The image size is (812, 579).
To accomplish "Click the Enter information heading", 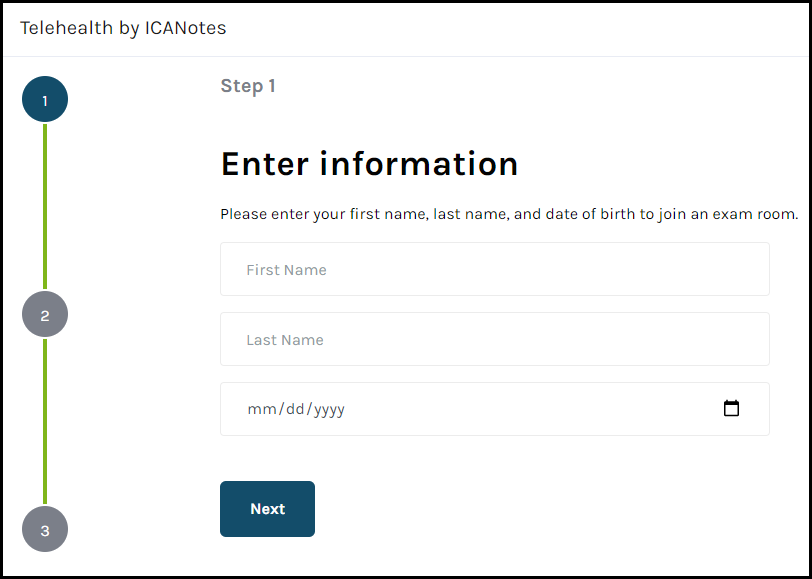I will point(369,164).
